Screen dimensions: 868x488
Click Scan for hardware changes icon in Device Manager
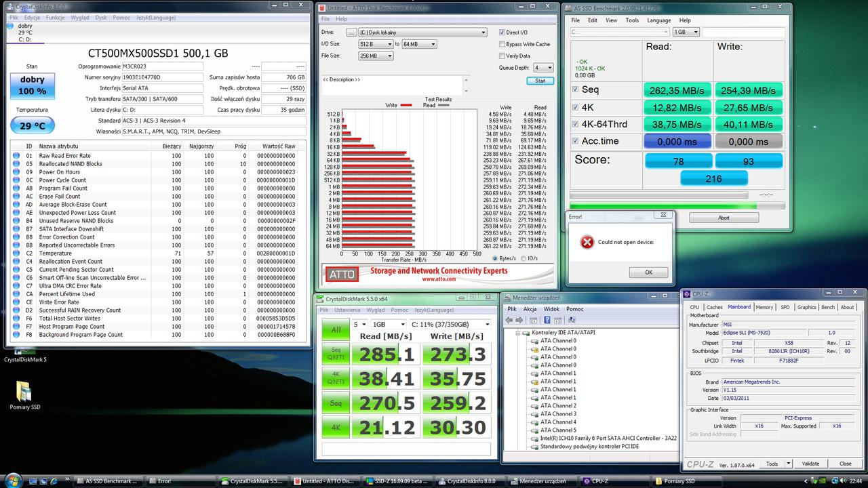(x=572, y=320)
